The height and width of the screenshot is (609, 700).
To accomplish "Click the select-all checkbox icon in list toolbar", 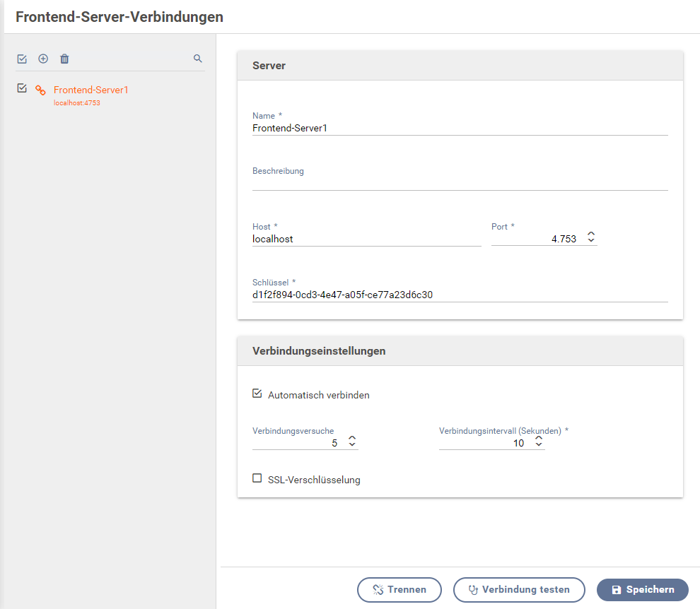I will (22, 59).
